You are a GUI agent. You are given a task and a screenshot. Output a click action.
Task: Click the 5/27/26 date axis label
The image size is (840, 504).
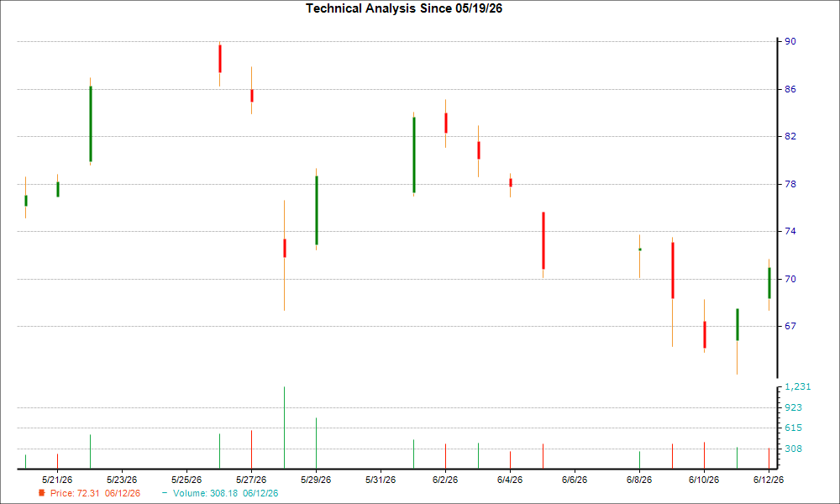click(251, 480)
